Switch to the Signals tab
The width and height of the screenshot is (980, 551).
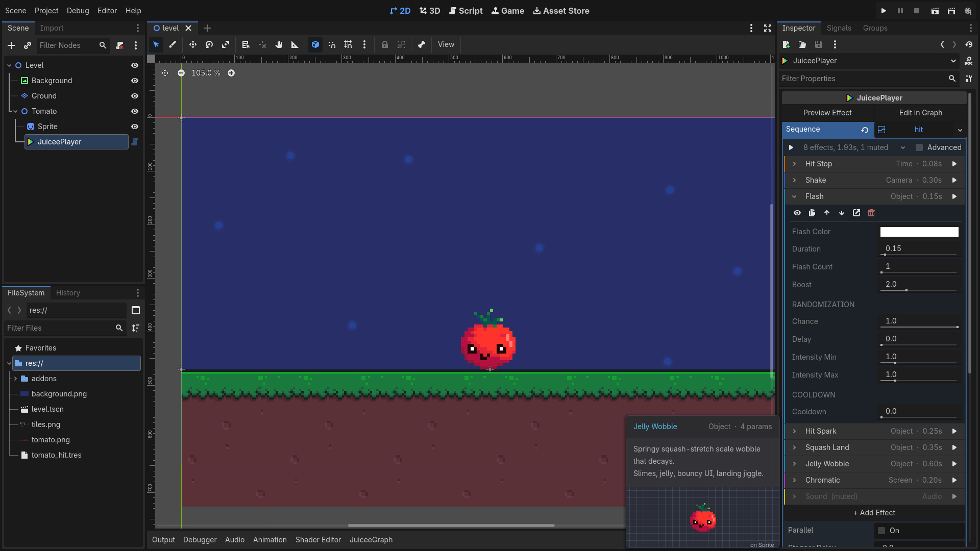tap(839, 28)
